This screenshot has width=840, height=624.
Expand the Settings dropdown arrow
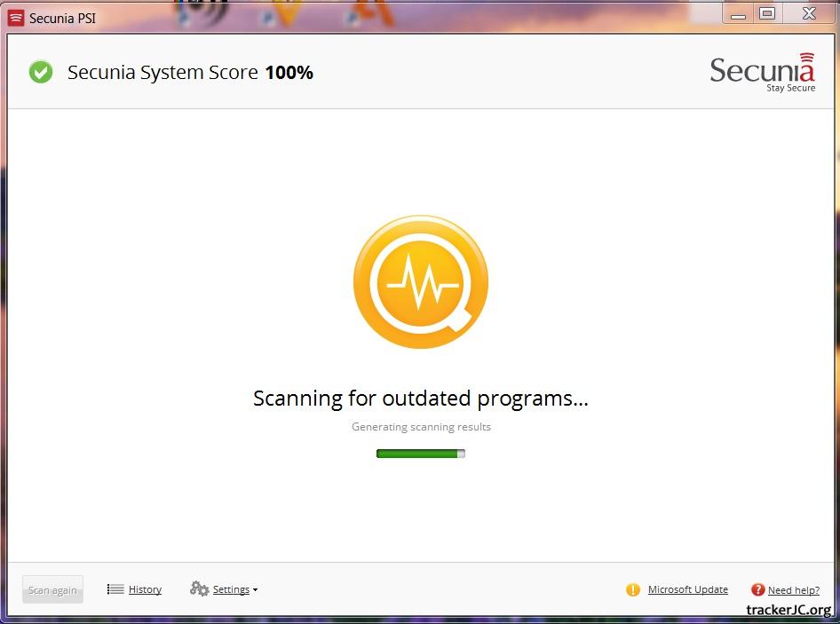(x=256, y=590)
